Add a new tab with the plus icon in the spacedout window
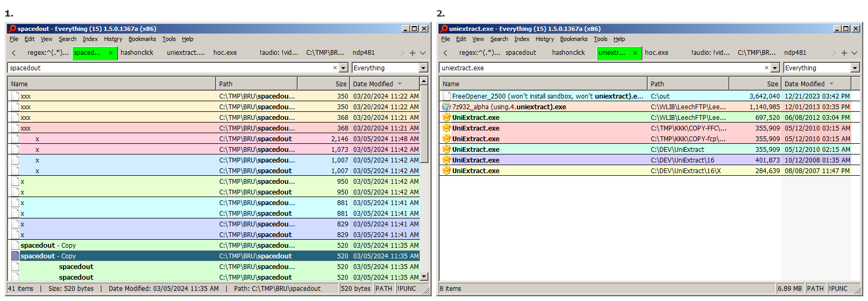 point(412,53)
